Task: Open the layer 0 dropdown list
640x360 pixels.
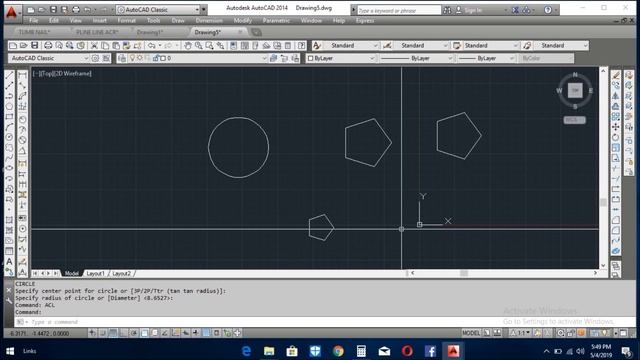Action: click(197, 58)
